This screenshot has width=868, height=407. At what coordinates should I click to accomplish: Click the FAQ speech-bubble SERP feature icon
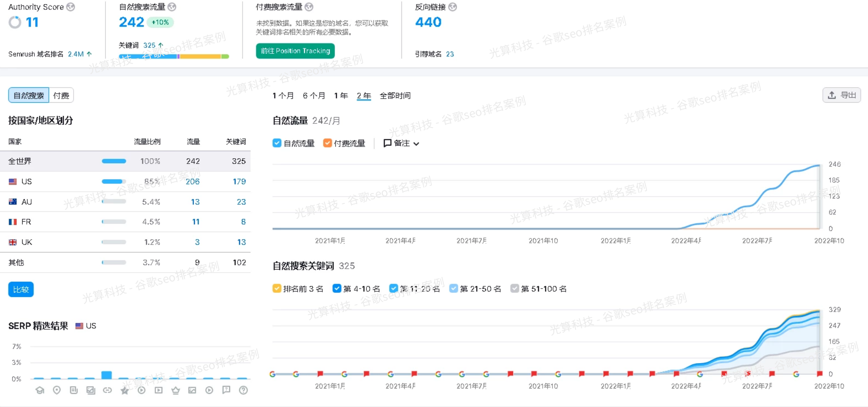click(x=226, y=390)
